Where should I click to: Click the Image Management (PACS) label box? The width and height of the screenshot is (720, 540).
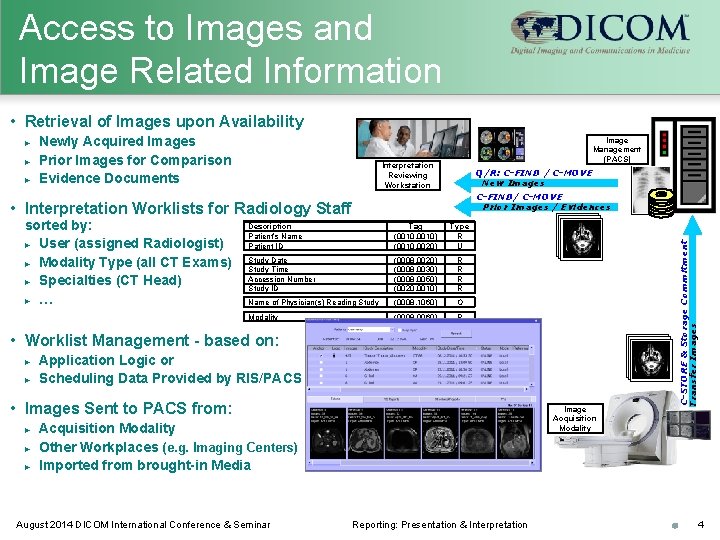point(617,149)
